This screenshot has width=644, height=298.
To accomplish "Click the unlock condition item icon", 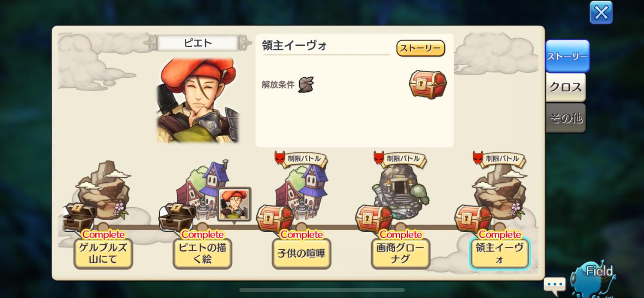I will (x=306, y=84).
